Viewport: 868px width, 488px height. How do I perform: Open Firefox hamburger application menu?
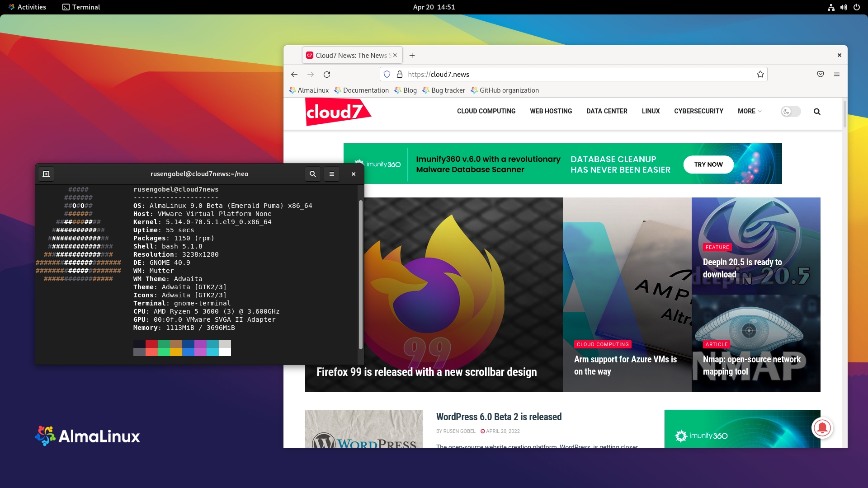[837, 74]
